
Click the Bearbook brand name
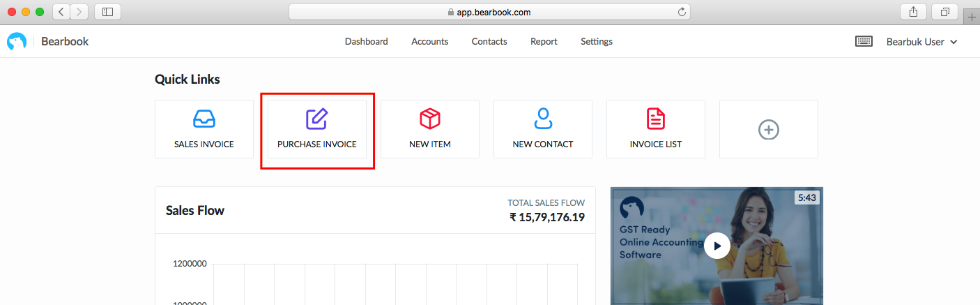coord(65,42)
